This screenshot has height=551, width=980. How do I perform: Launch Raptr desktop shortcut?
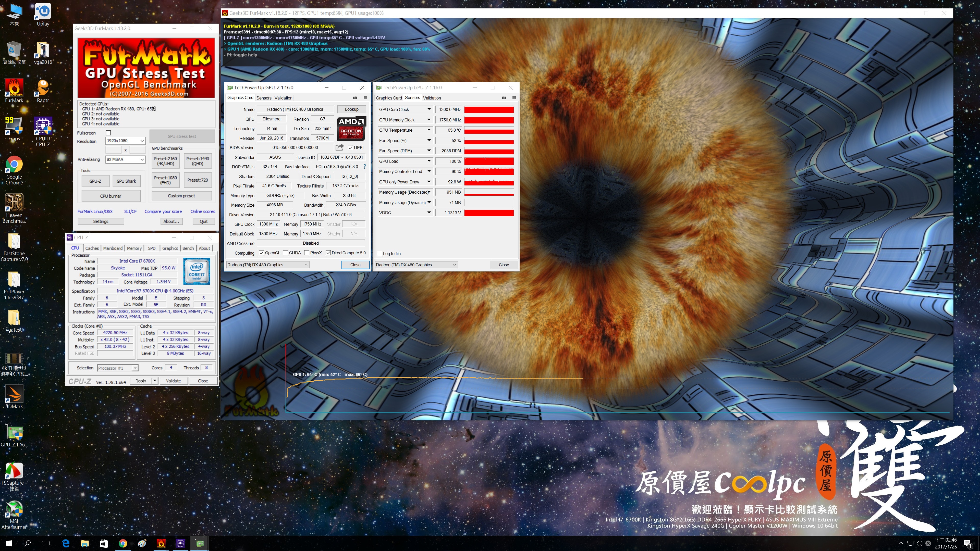[x=43, y=91]
